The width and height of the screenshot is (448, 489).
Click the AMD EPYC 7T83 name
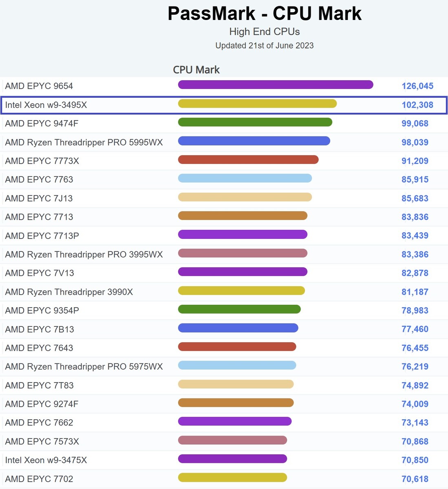40,385
